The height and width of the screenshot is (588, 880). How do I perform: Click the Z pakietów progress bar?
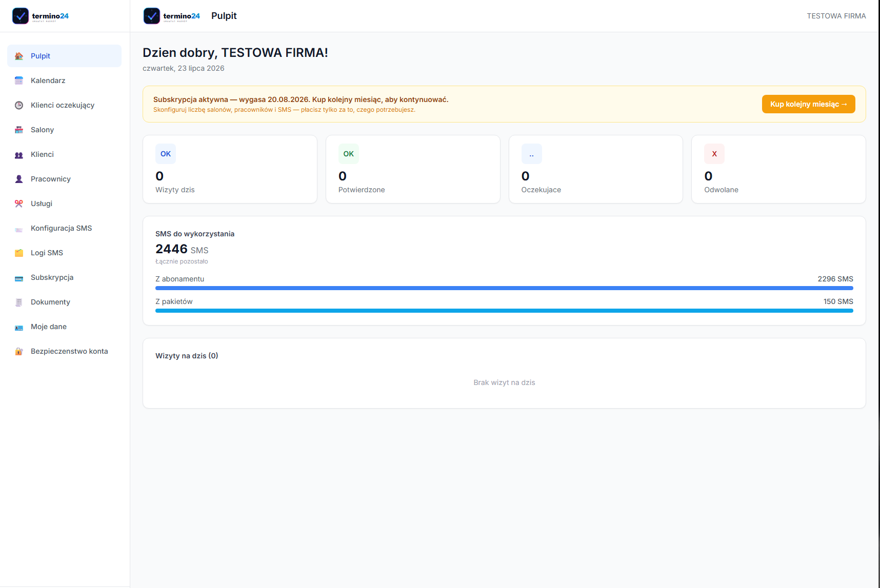coord(504,311)
